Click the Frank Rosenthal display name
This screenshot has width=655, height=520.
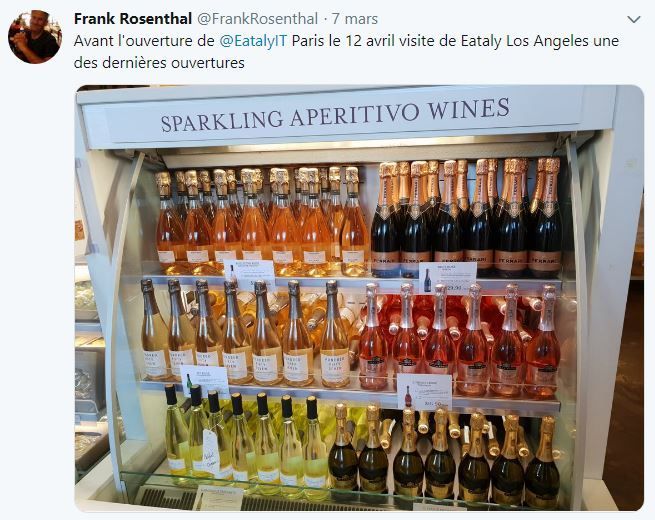click(132, 19)
